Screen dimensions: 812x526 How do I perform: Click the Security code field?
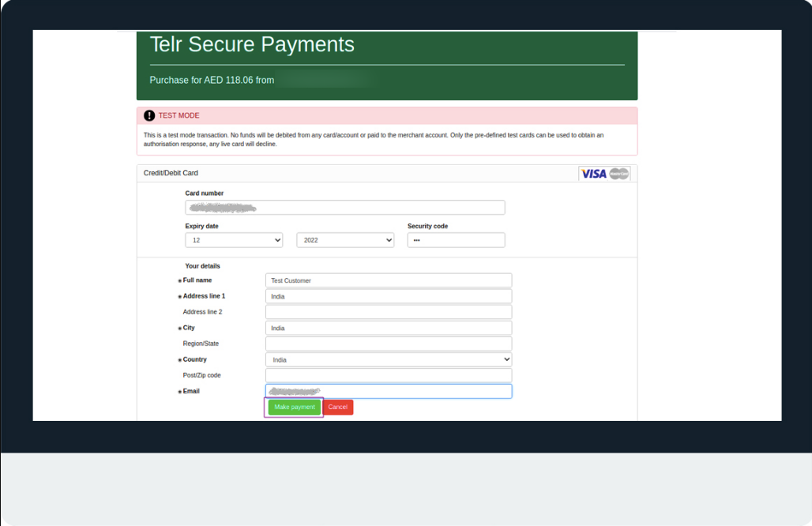pyautogui.click(x=457, y=240)
